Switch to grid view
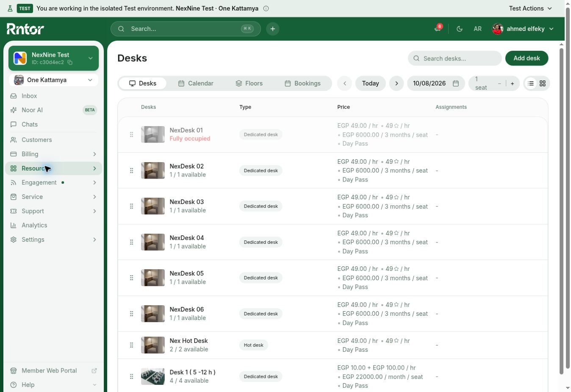The height and width of the screenshot is (392, 571). [x=543, y=83]
